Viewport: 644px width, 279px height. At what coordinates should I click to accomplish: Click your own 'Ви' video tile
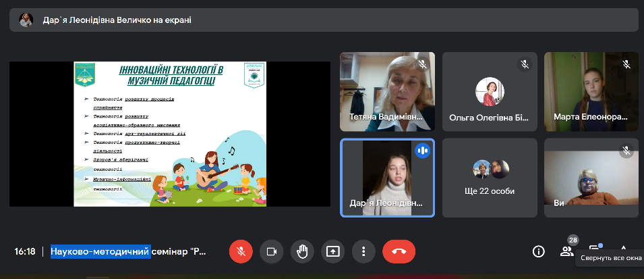coord(591,178)
